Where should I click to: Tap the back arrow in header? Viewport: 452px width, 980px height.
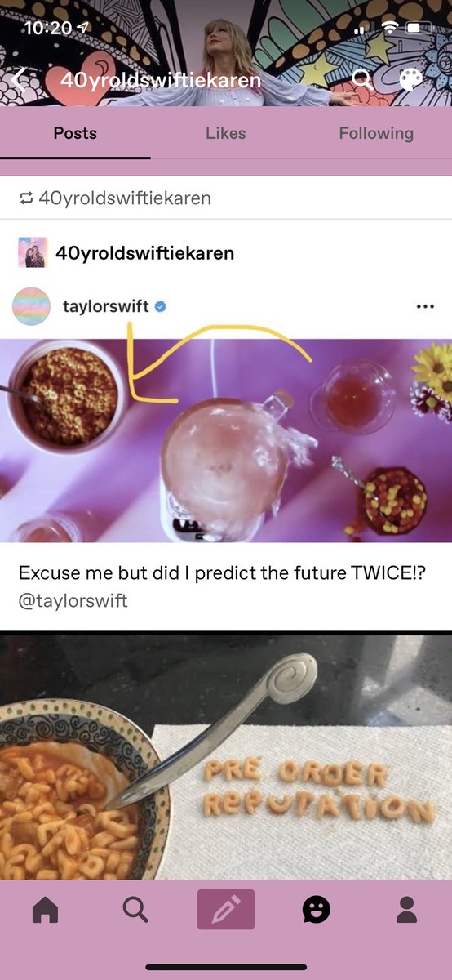(20, 79)
